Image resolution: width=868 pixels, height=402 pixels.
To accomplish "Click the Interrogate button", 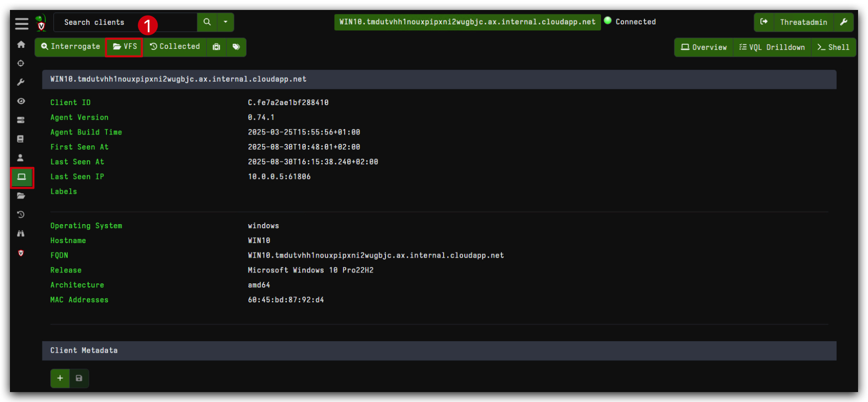I will click(x=70, y=47).
